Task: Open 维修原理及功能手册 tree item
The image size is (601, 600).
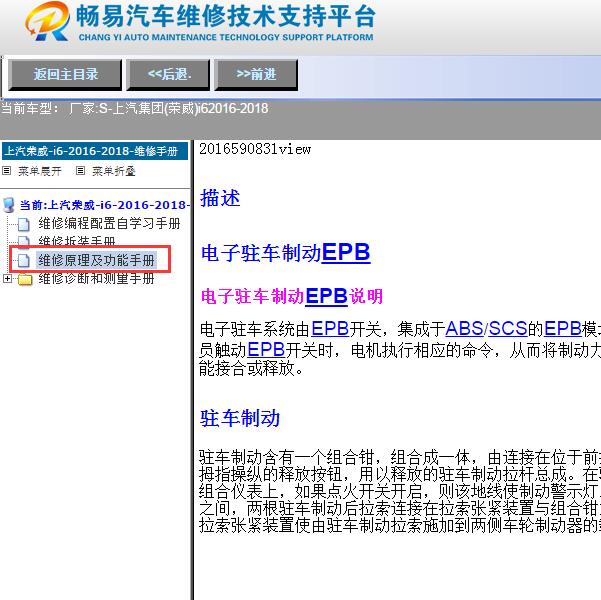Action: 96,260
